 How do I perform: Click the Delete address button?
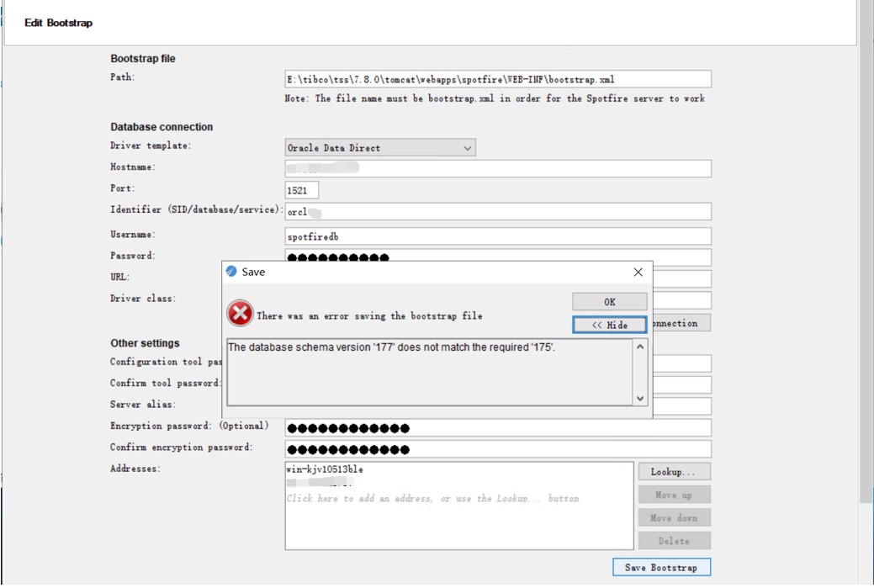click(x=674, y=541)
